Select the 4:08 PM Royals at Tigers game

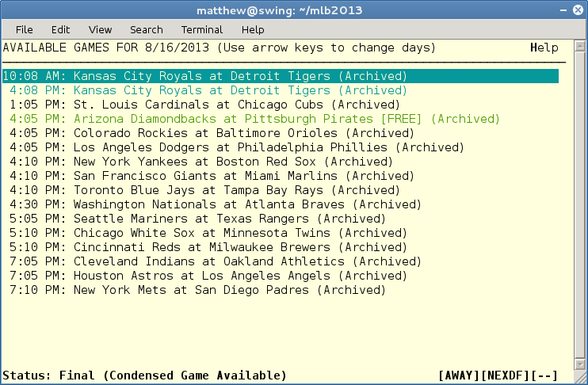[208, 90]
